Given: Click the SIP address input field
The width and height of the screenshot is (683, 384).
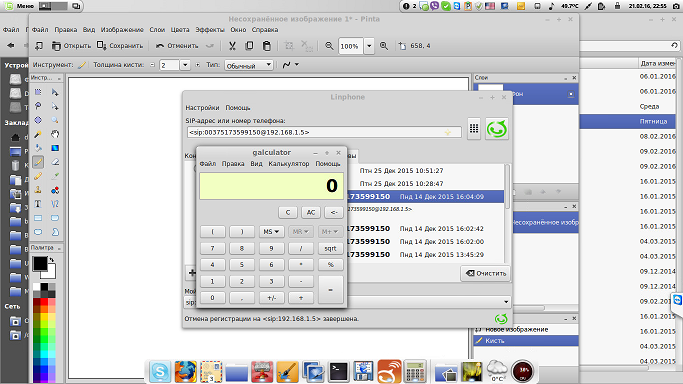Looking at the screenshot, I should [324, 132].
